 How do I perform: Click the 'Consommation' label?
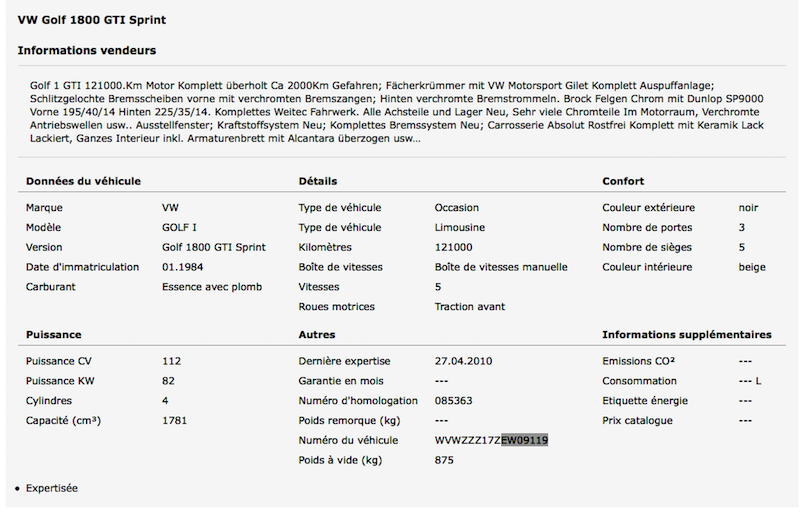(639, 381)
